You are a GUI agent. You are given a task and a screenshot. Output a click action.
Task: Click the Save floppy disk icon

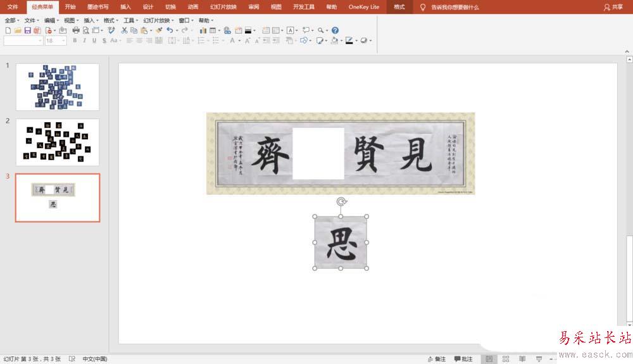pyautogui.click(x=27, y=30)
